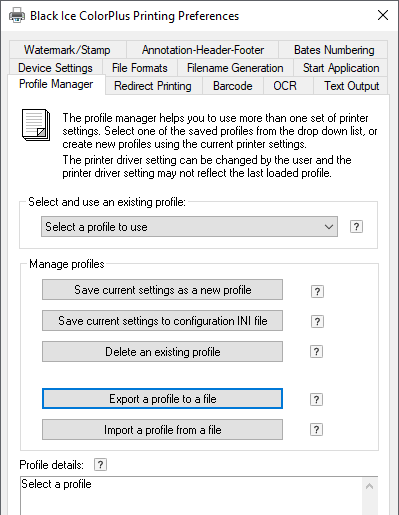The image size is (399, 515).
Task: Click help icon for Delete existing profile
Action: (x=316, y=352)
